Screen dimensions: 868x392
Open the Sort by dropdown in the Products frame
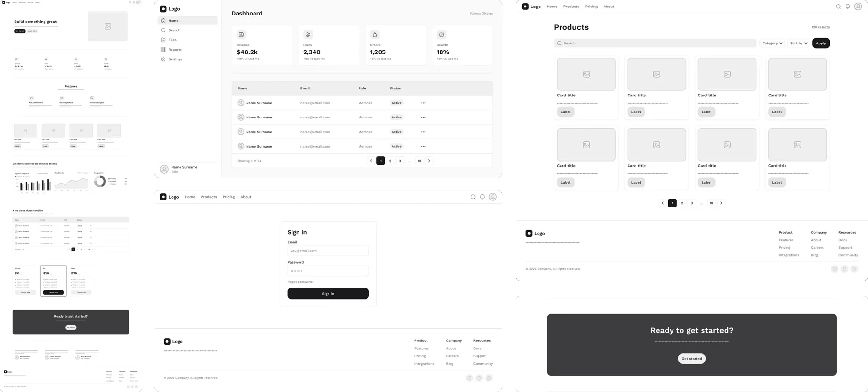coord(799,43)
